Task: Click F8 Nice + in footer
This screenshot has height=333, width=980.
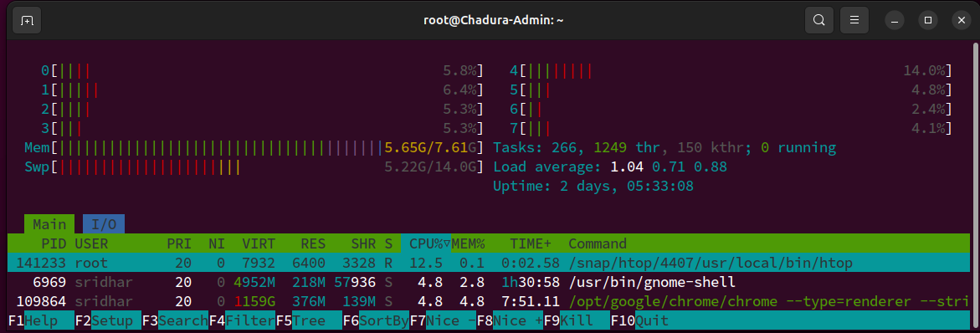Action: pyautogui.click(x=510, y=321)
